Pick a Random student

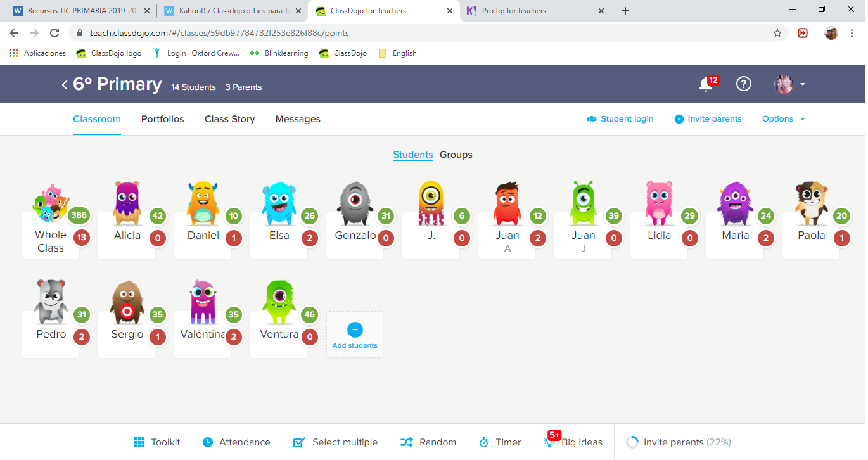[428, 442]
